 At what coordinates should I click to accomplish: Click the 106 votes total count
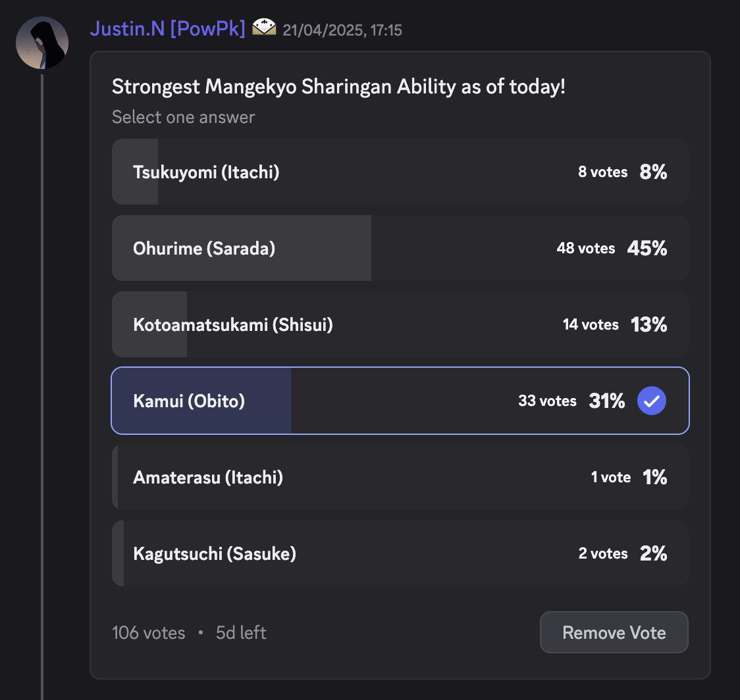click(149, 632)
